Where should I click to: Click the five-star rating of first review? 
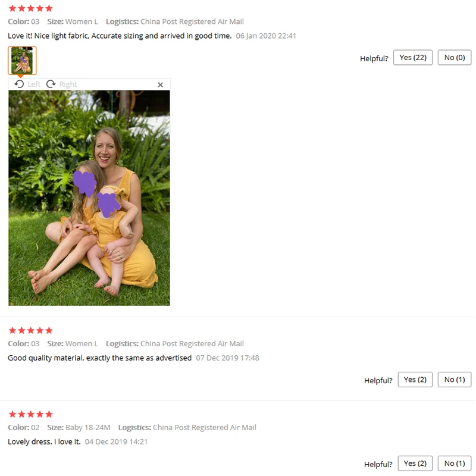pyautogui.click(x=31, y=8)
